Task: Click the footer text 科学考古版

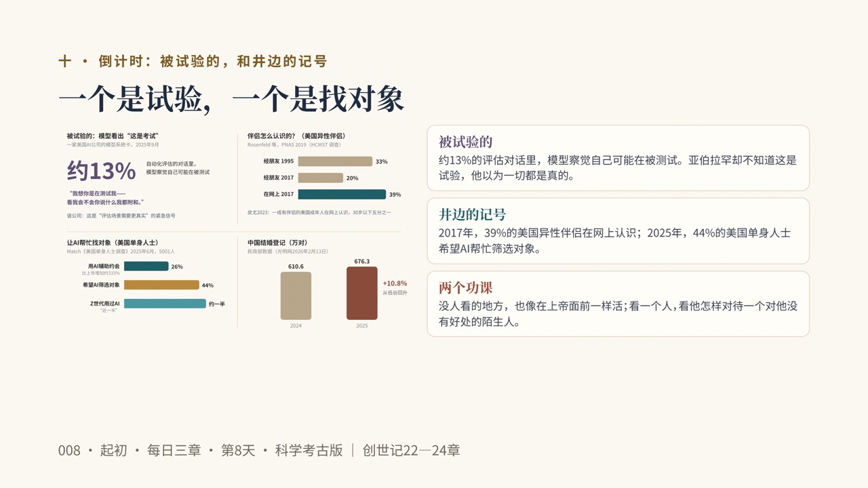Action: (x=309, y=450)
